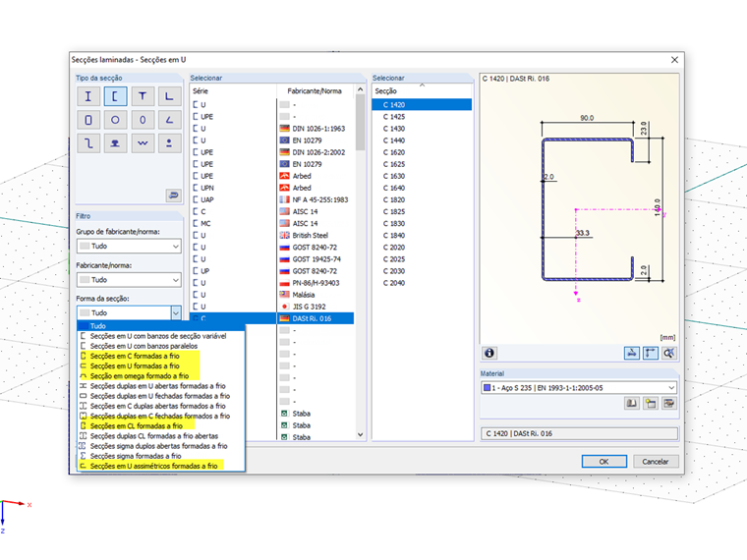
Task: Select the DIN 1026-1:1963 series row
Action: click(272, 129)
